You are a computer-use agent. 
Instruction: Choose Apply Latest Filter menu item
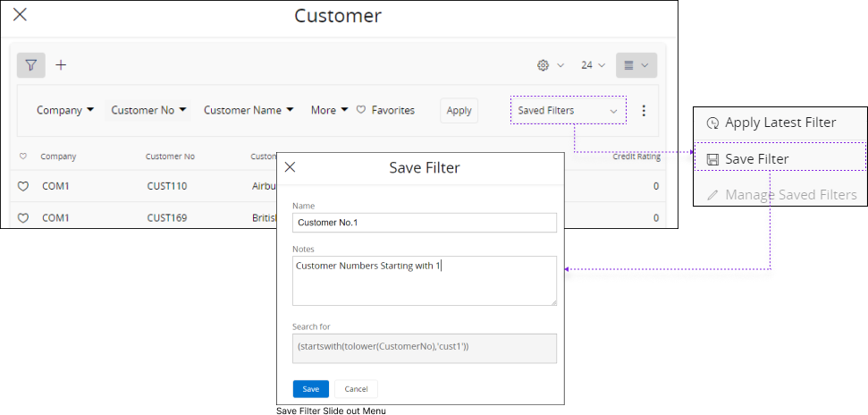780,123
